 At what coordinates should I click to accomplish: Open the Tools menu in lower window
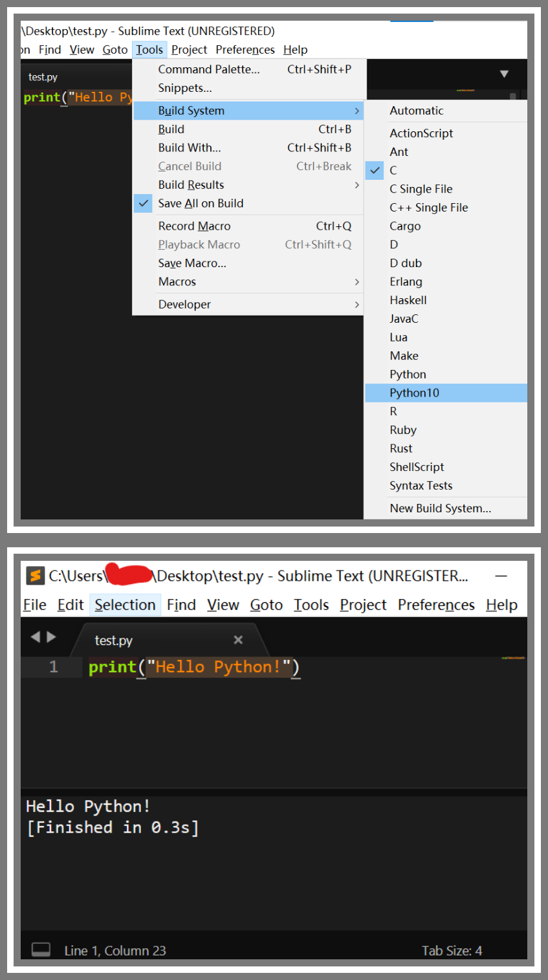(x=311, y=605)
